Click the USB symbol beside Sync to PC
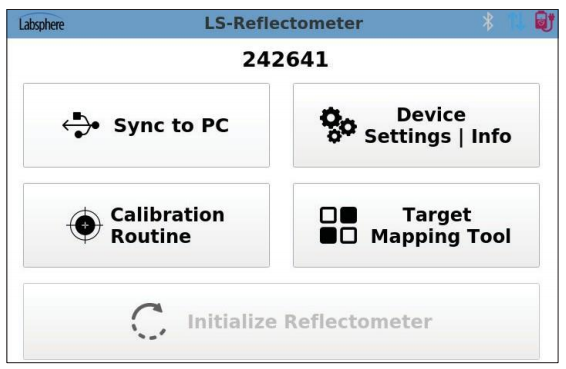 point(81,125)
